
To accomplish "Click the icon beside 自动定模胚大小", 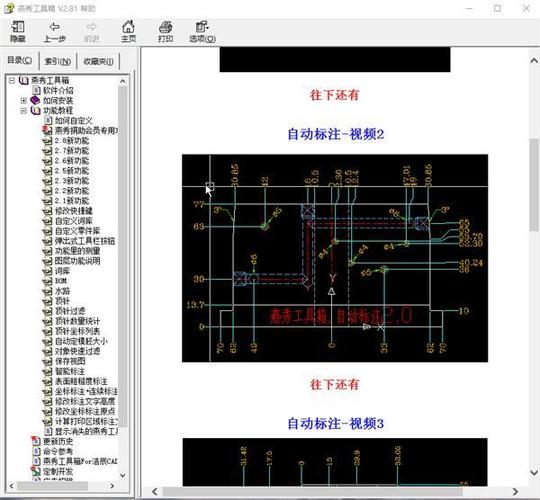I will (47, 341).
